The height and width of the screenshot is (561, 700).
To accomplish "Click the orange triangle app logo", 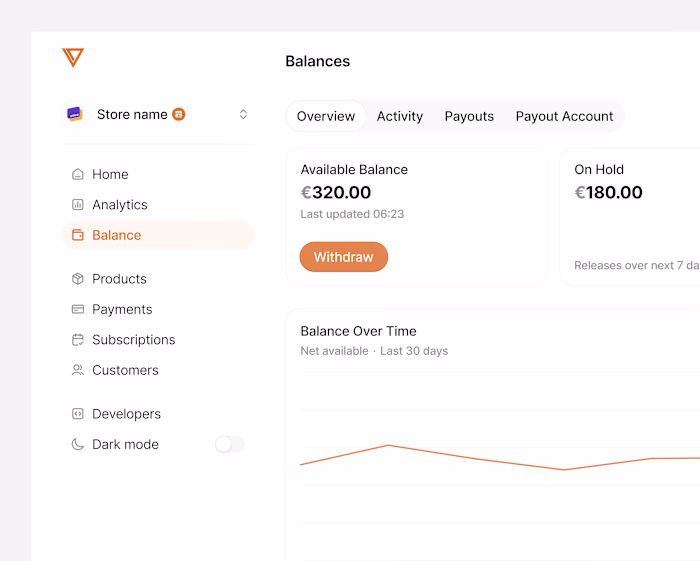I will 73,58.
